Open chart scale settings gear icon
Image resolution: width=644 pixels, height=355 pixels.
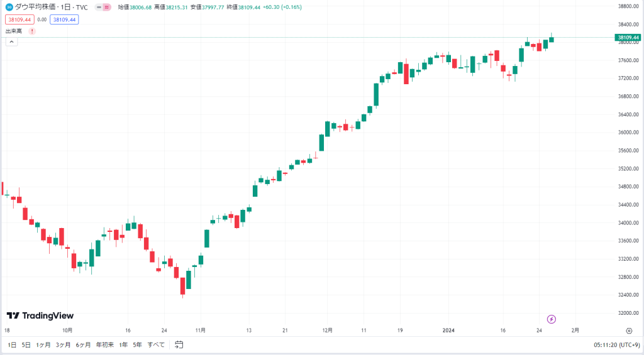tap(629, 330)
